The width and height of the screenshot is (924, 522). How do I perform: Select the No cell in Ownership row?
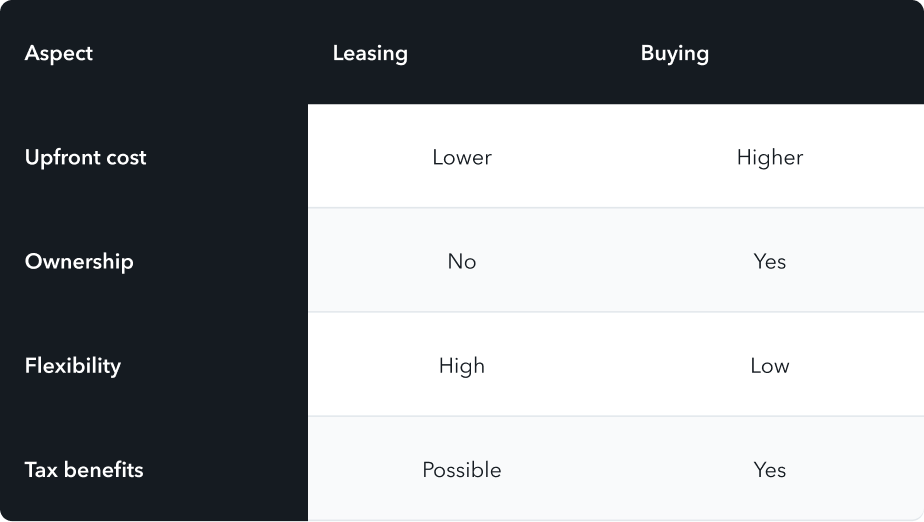click(462, 262)
